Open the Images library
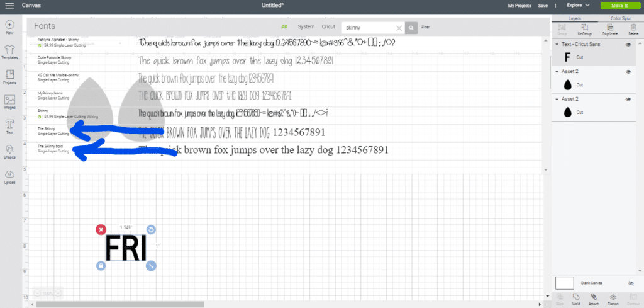 click(x=9, y=101)
